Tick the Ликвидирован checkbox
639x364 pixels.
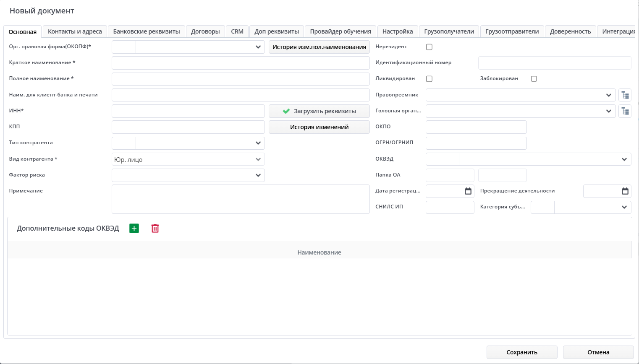(429, 79)
